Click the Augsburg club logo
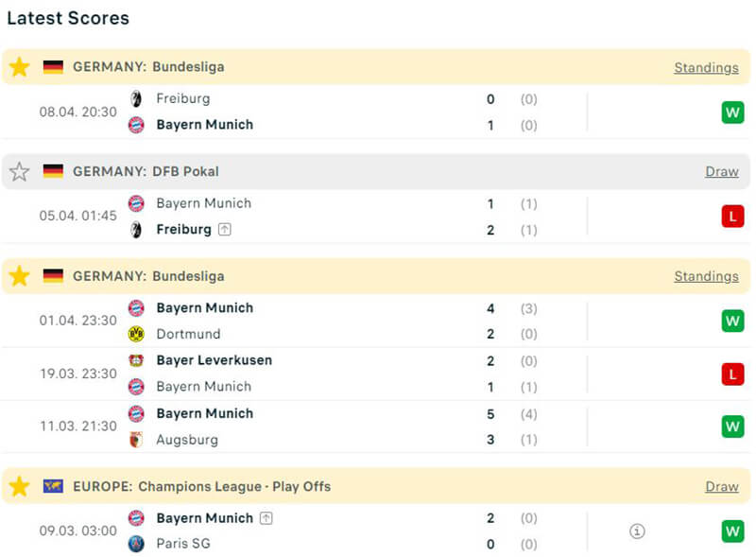The image size is (756, 557). [136, 440]
